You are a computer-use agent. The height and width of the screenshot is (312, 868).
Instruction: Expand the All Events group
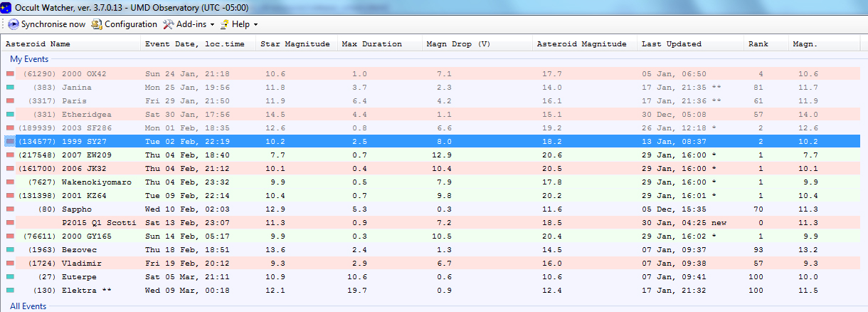click(x=28, y=306)
